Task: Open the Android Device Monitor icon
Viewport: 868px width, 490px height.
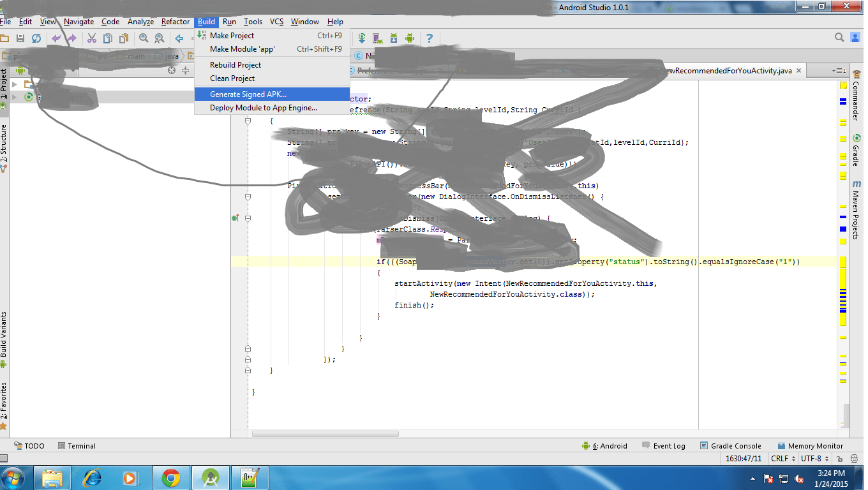Action: (409, 38)
